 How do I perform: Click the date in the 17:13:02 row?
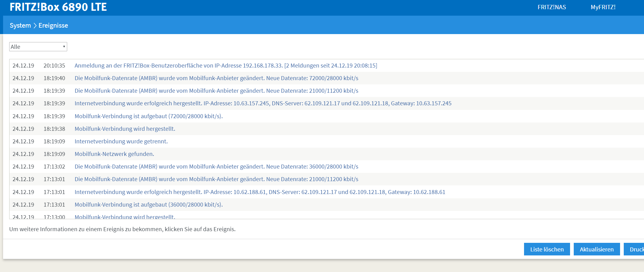point(23,166)
